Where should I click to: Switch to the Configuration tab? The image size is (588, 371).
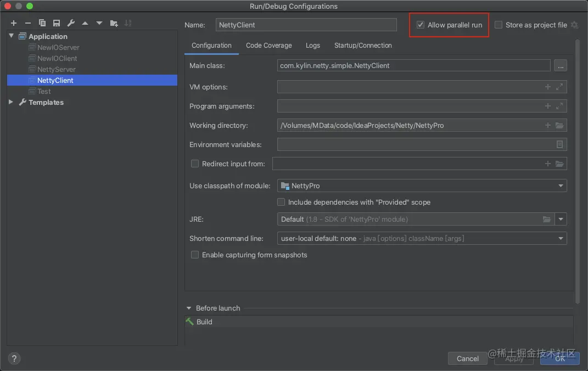[211, 46]
